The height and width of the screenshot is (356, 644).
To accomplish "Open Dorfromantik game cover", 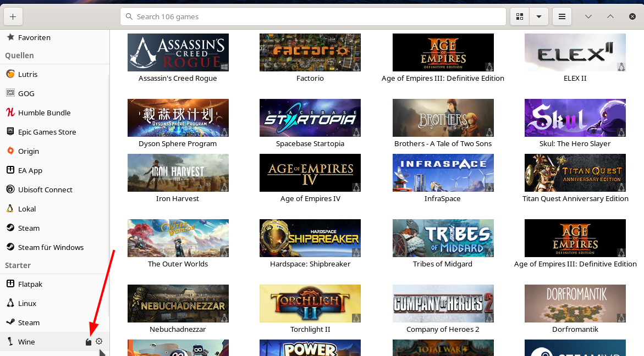I will click(x=575, y=303).
